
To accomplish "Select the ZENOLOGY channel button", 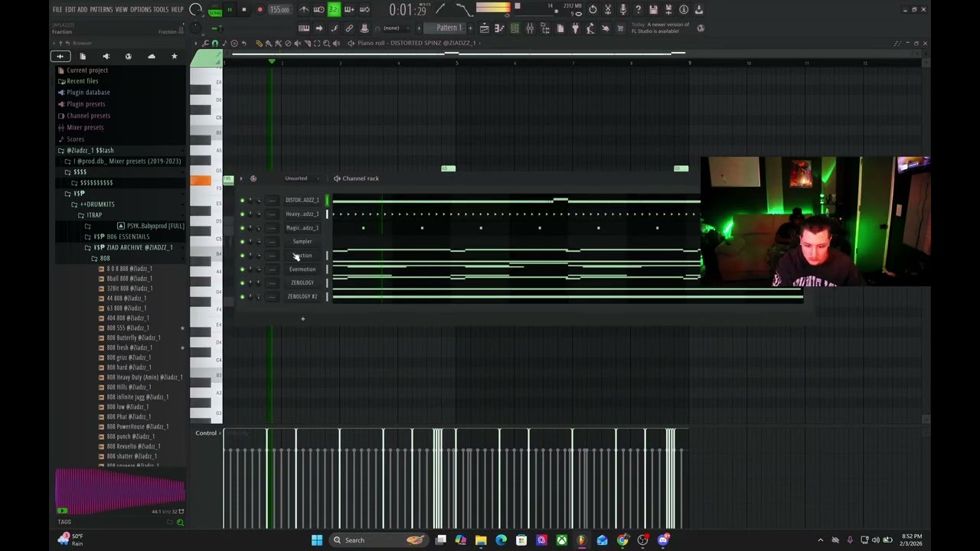I will 302,283.
